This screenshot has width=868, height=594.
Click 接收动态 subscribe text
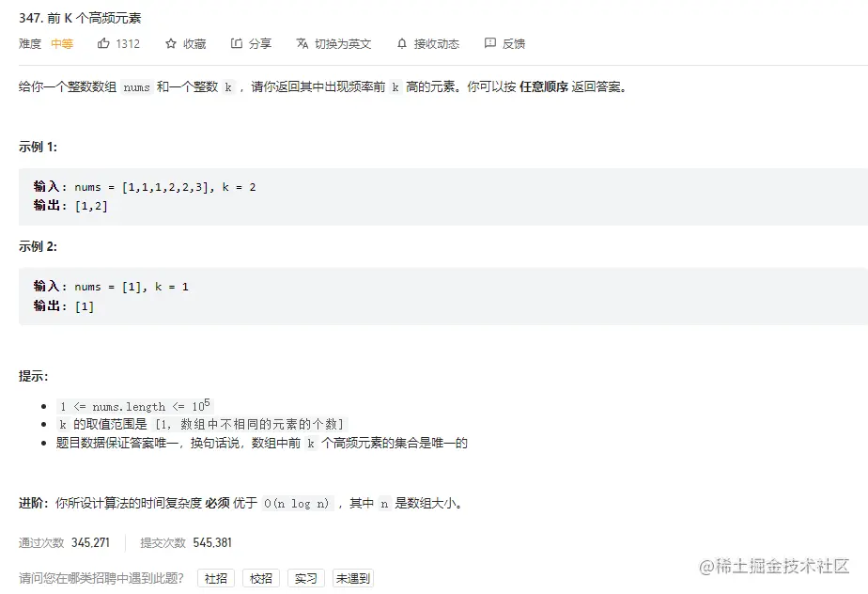436,44
